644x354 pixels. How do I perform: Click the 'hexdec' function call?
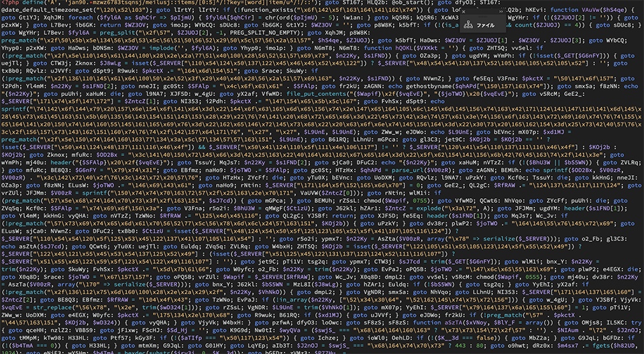coord(136,352)
